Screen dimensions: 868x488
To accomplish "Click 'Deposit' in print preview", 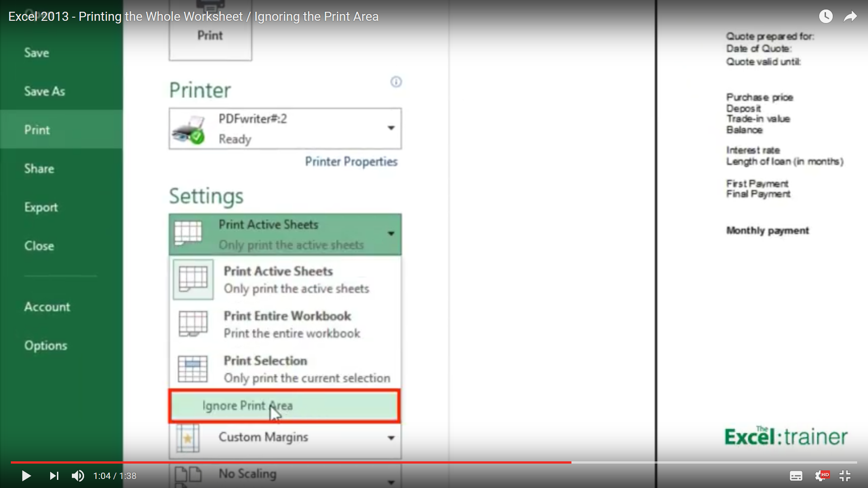I will (x=743, y=108).
